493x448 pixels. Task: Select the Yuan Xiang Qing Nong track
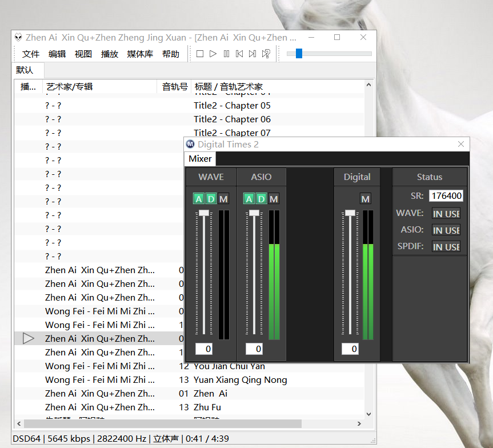pyautogui.click(x=241, y=380)
